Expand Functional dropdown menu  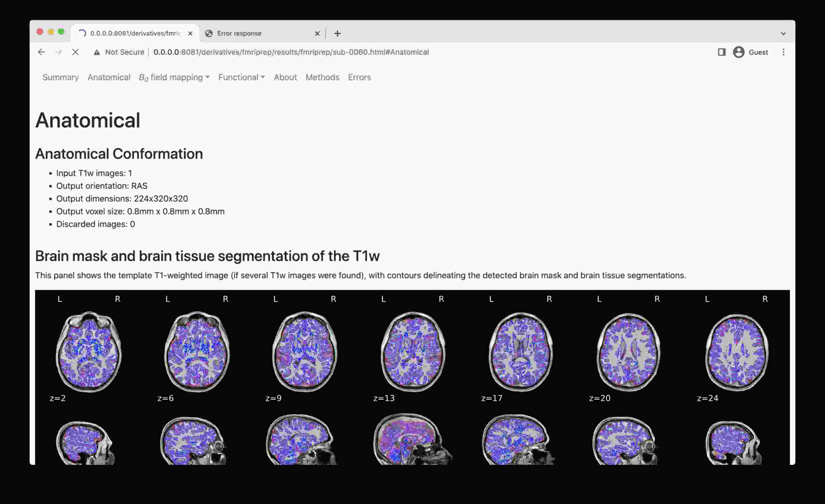tap(241, 77)
